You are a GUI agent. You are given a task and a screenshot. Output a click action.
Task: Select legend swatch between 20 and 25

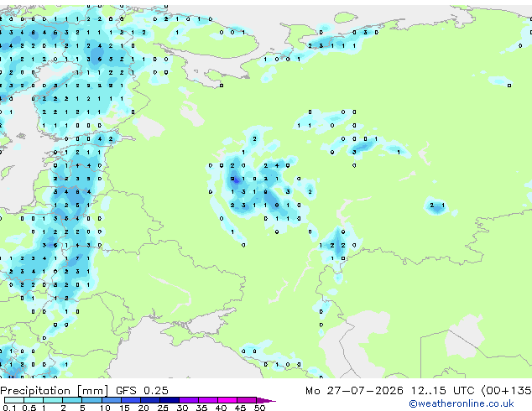(x=150, y=400)
